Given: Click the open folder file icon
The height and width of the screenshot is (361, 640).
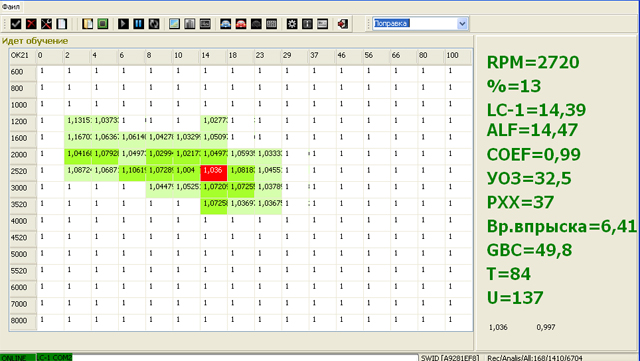Looking at the screenshot, I should [x=87, y=24].
